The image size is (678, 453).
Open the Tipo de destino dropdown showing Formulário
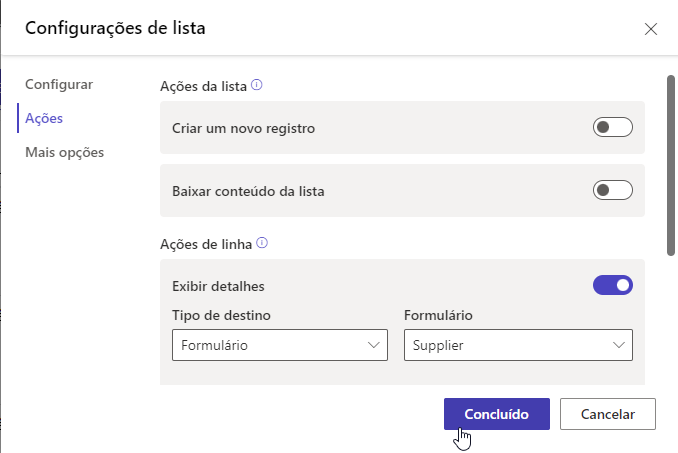coord(280,345)
